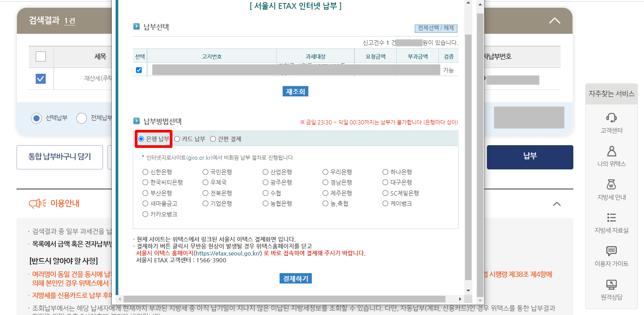Choose 대구은행 as the bank
644x315 pixels.
tap(385, 182)
